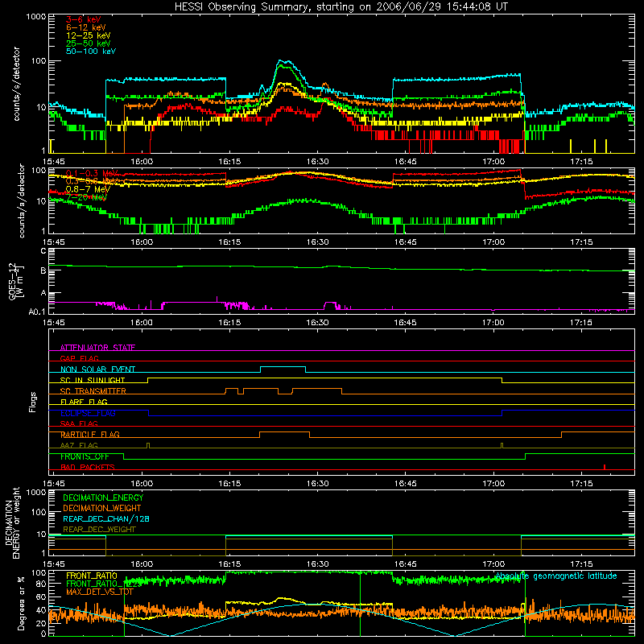The height and width of the screenshot is (644, 644).
Task: Click the FRONTS_OFF flag label
Action: pyautogui.click(x=85, y=456)
